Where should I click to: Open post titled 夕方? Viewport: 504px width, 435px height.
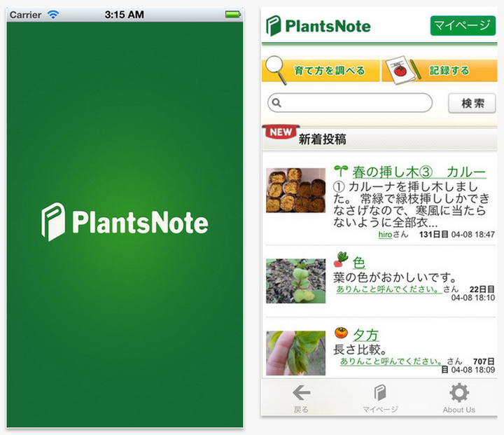point(366,335)
